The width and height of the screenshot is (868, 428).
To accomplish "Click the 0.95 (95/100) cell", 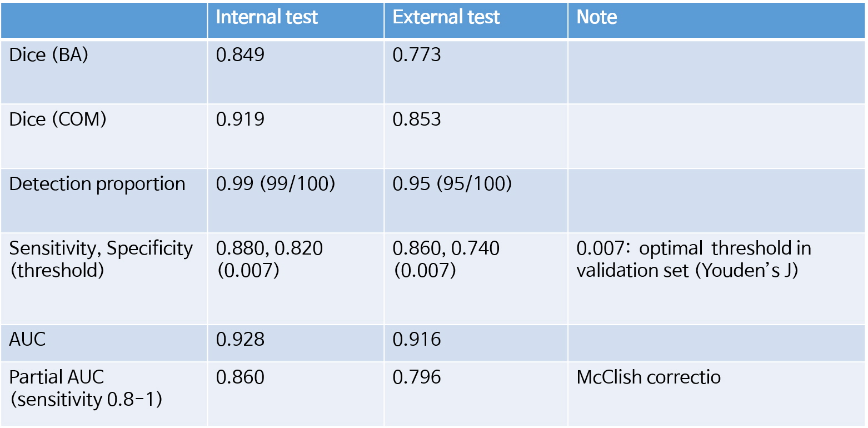I will click(x=452, y=184).
